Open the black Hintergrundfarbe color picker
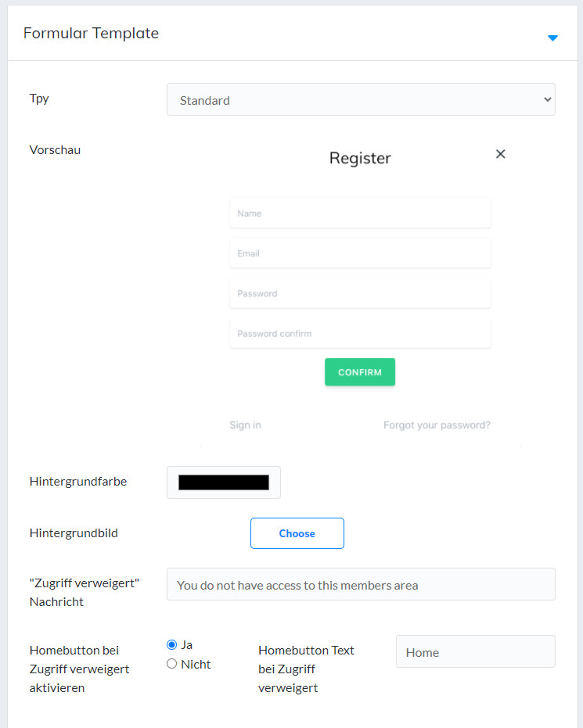 click(224, 482)
